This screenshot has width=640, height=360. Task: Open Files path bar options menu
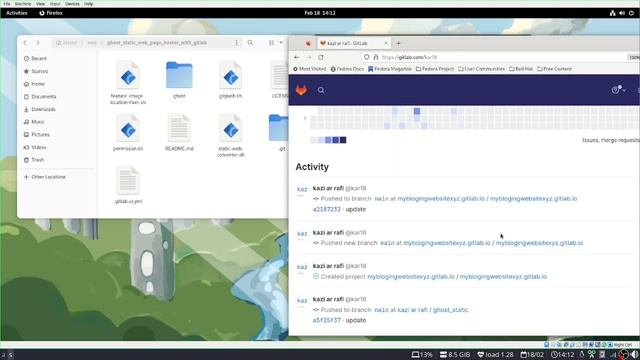point(236,43)
